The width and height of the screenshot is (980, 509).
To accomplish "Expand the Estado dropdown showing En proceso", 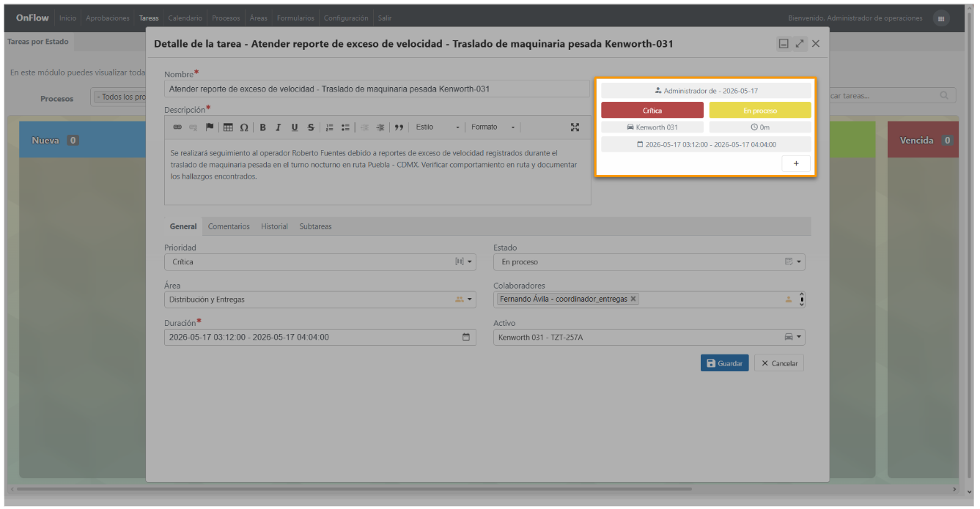I will point(649,261).
